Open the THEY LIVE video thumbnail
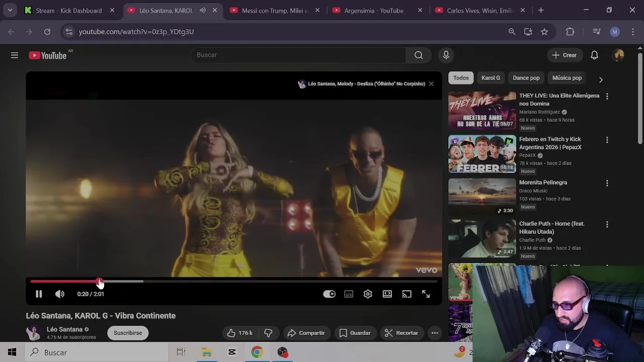The image size is (644, 362). click(x=482, y=111)
